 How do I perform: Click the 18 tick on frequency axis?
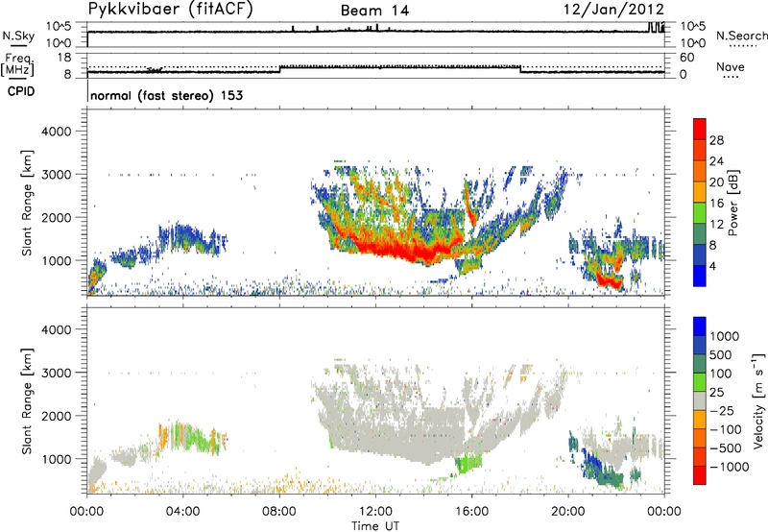pos(64,58)
